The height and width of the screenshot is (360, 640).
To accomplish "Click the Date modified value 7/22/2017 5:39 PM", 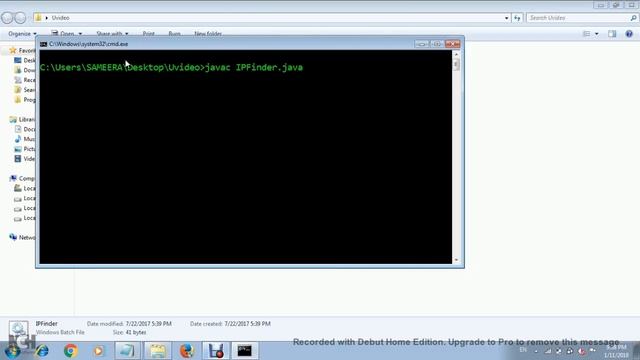I will [x=149, y=324].
